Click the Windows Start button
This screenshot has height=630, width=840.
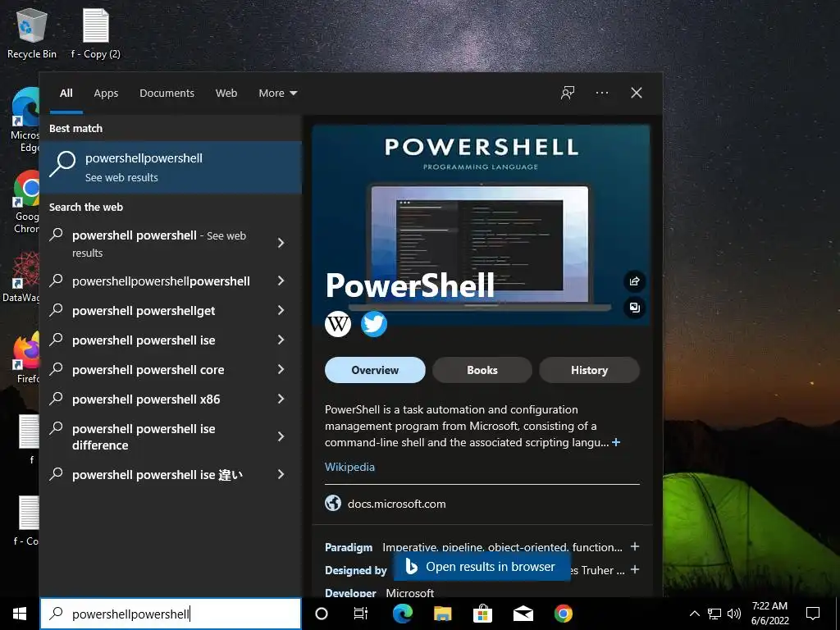20,614
